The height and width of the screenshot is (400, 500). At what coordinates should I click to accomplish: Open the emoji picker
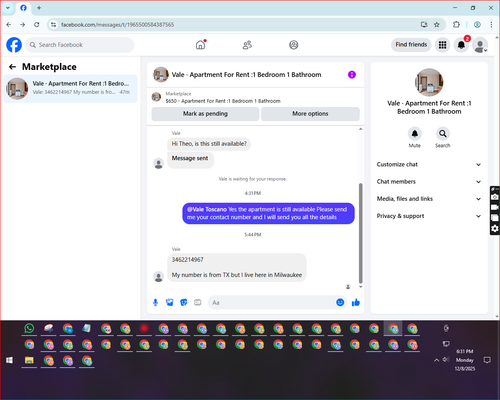[340, 302]
